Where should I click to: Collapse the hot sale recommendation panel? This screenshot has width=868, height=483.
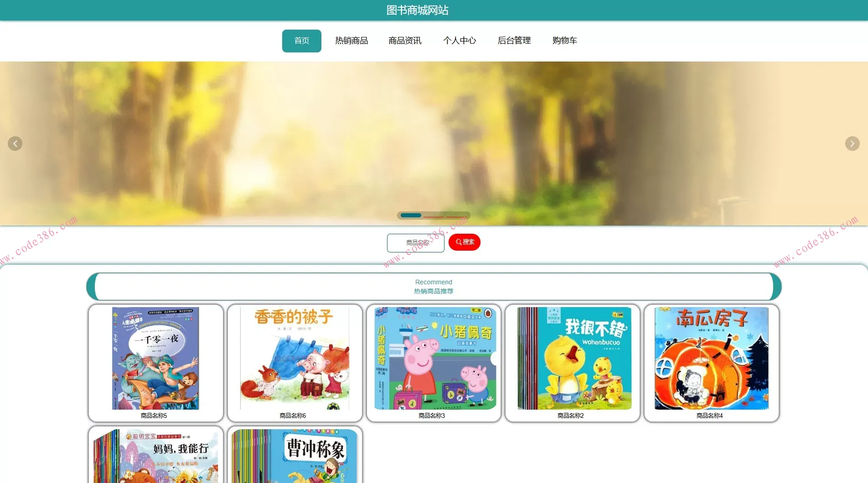click(433, 286)
